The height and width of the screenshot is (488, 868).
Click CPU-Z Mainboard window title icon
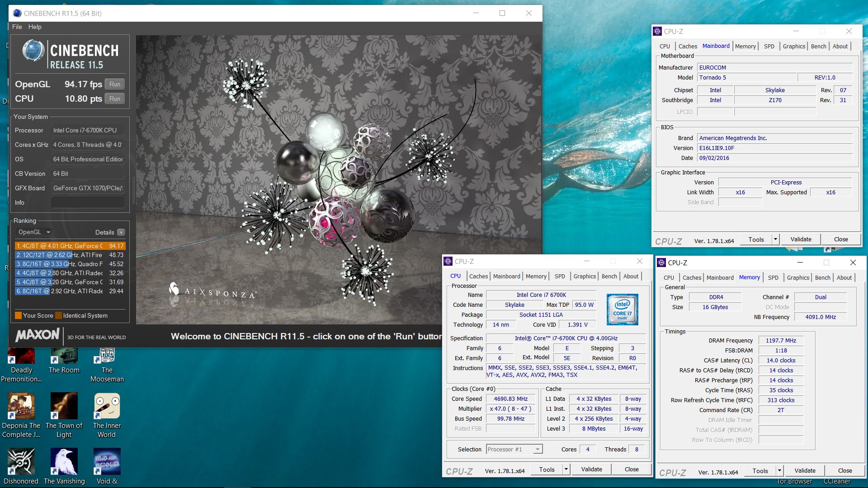click(657, 31)
